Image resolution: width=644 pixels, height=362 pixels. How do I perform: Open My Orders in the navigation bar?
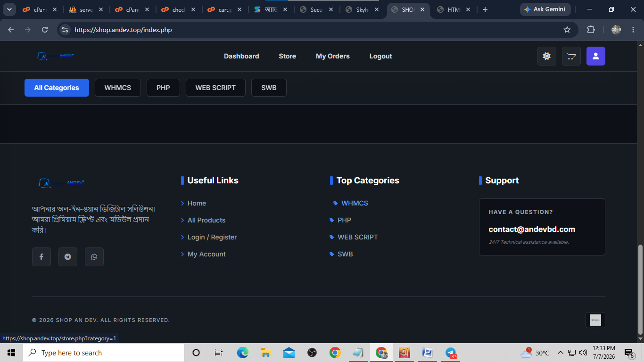333,56
